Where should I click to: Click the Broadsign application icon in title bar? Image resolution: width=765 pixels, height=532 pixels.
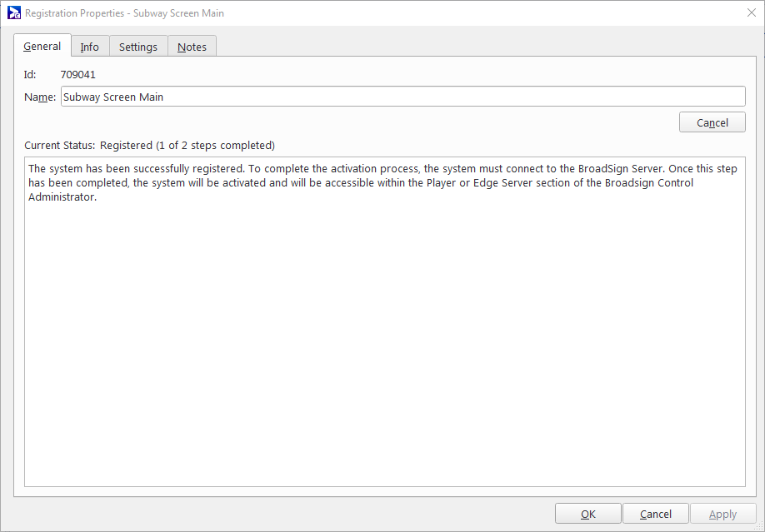point(14,13)
